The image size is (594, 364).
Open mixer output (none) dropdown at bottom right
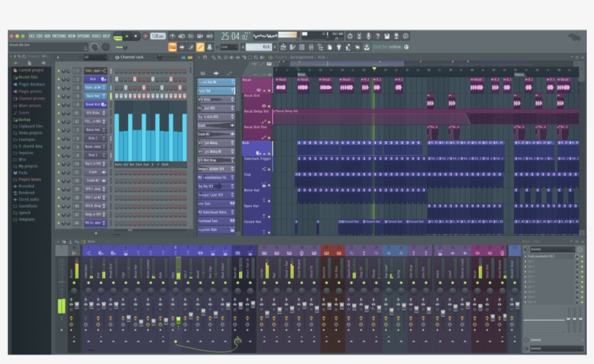[556, 348]
